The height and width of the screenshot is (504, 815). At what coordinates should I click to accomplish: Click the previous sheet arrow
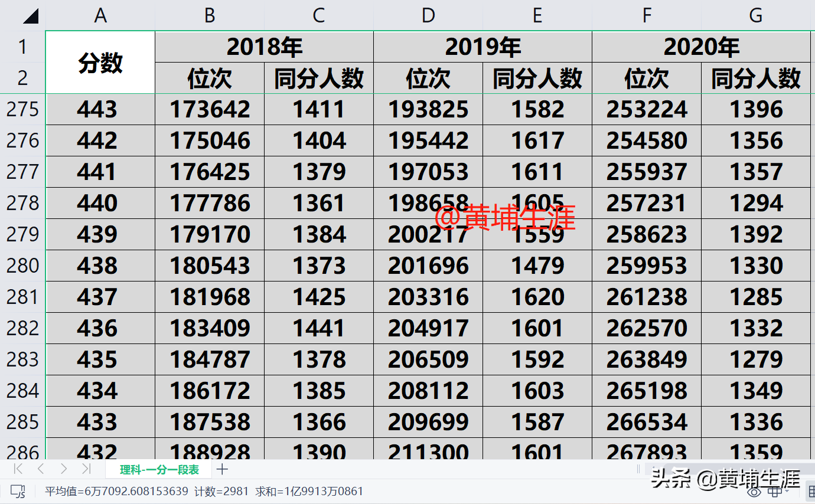(40, 469)
